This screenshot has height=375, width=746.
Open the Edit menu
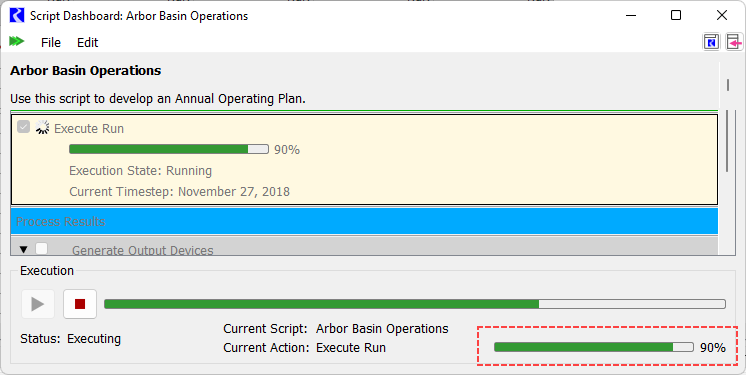pyautogui.click(x=88, y=42)
